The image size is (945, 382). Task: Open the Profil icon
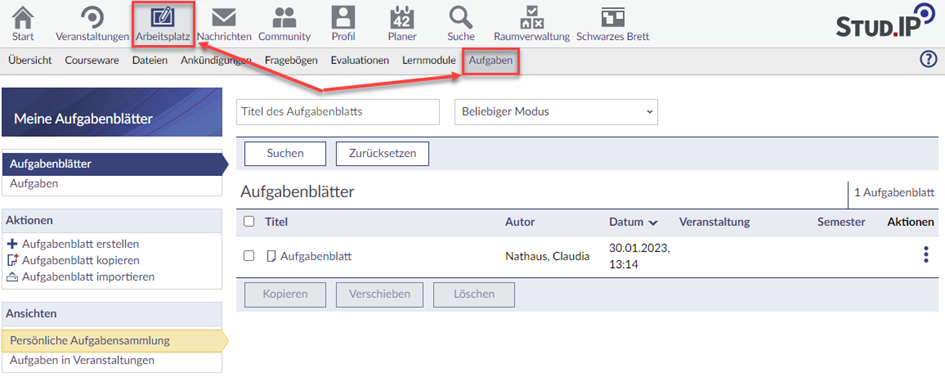pos(344,16)
